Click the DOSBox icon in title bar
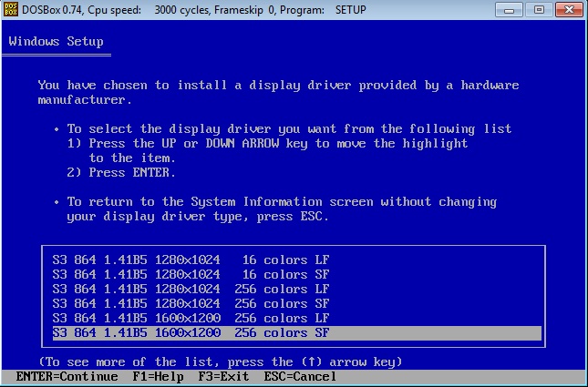588x387 pixels. click(10, 10)
